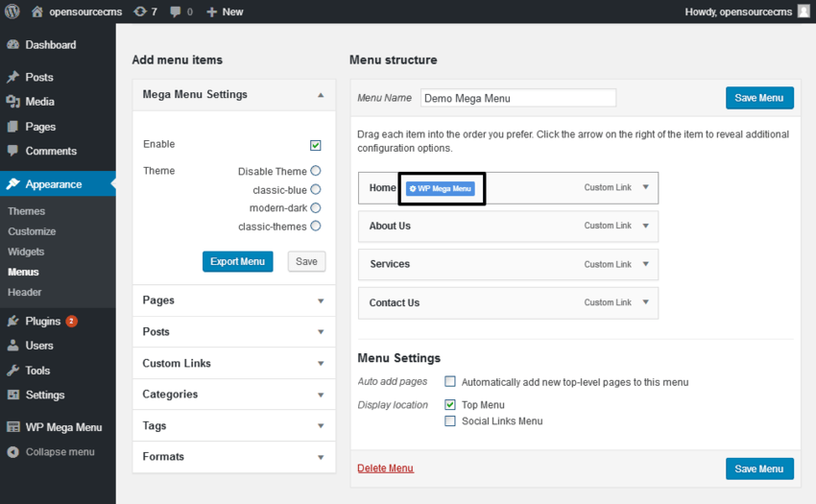This screenshot has width=816, height=504.
Task: Expand the Services menu item arrow
Action: tap(646, 264)
